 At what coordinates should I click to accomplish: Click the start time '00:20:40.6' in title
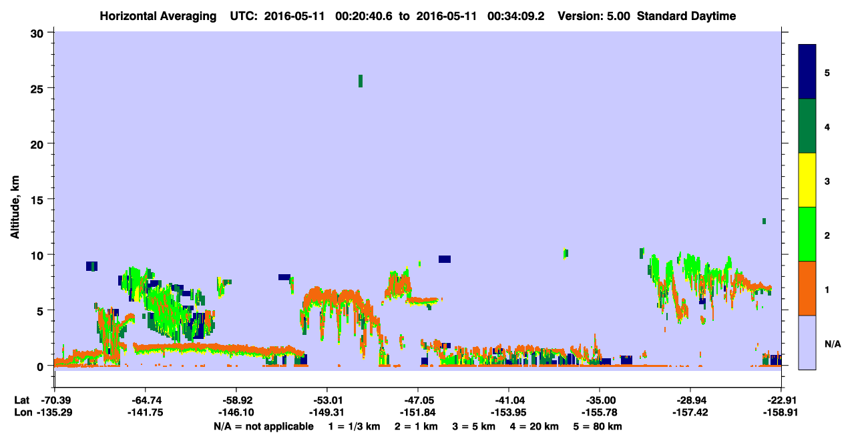click(363, 16)
